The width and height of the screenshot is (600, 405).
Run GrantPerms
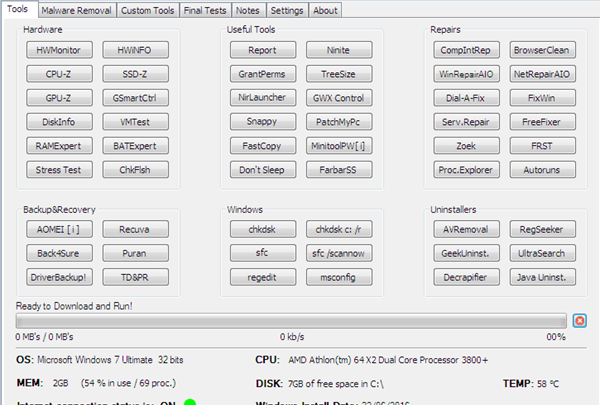point(263,74)
